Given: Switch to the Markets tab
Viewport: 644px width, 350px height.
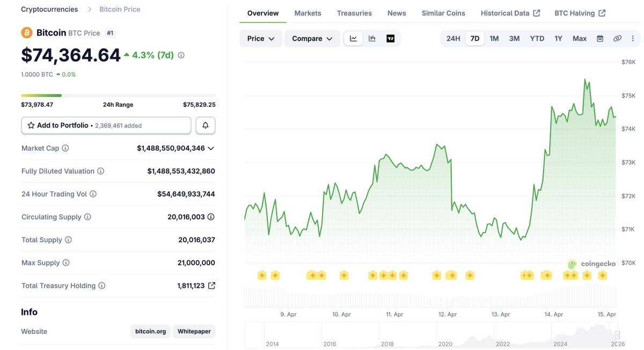Looking at the screenshot, I should point(308,13).
